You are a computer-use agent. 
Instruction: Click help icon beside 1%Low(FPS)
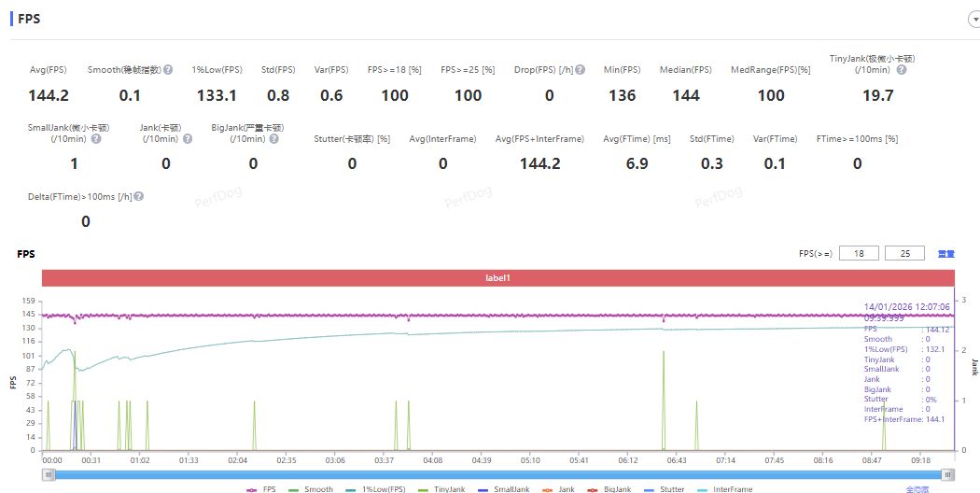(249, 70)
